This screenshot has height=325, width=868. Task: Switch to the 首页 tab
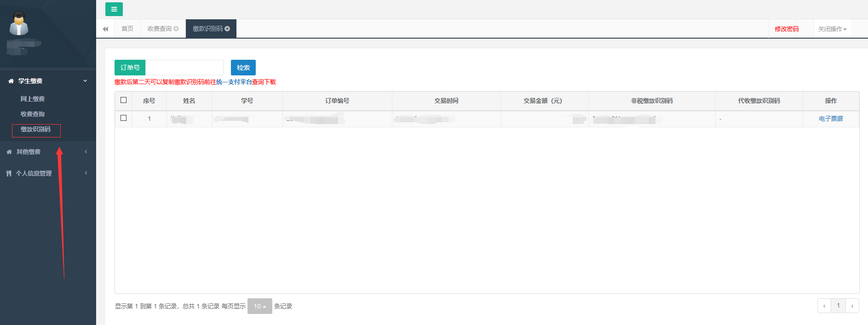tap(127, 29)
